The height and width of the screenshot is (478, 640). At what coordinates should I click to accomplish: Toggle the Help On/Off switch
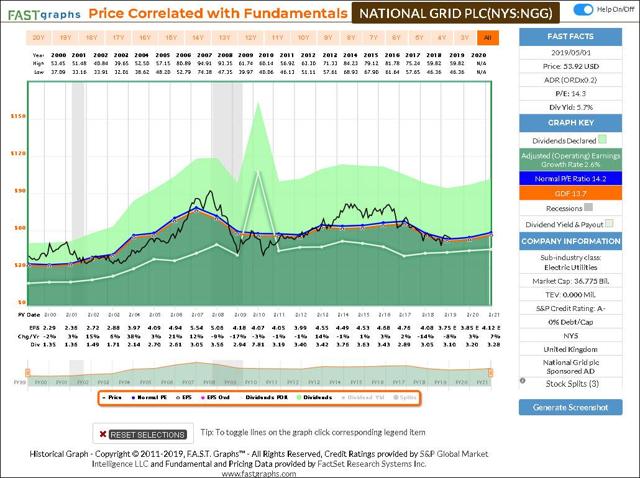click(582, 9)
